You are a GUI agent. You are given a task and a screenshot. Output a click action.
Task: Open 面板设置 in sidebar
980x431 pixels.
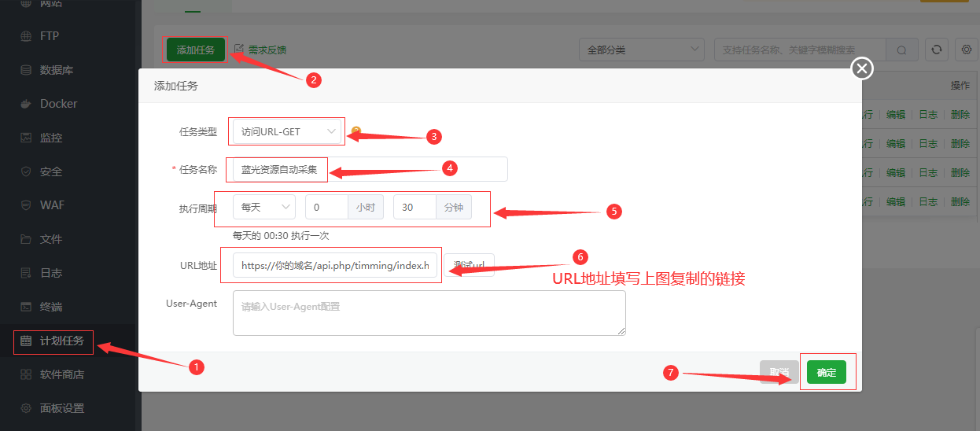pyautogui.click(x=61, y=408)
